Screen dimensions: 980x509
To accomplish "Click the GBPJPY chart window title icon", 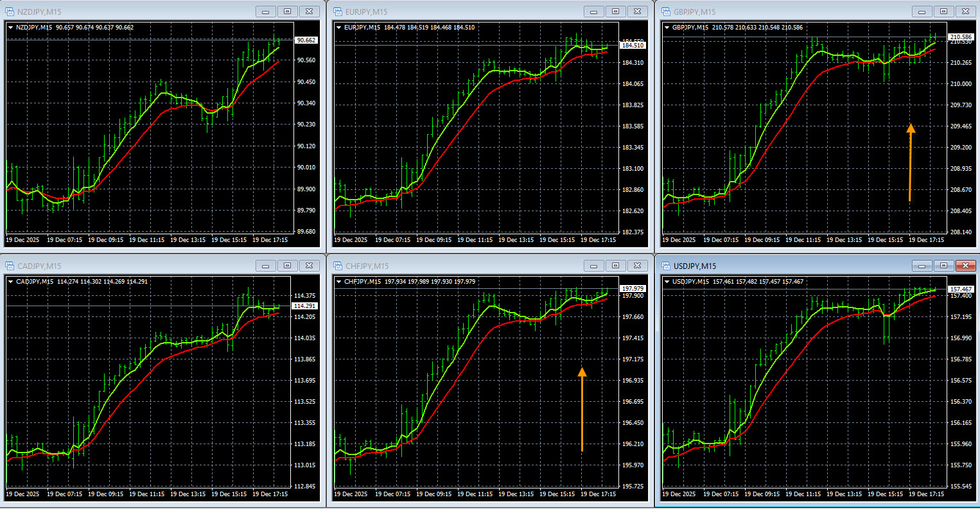I will click(x=666, y=12).
